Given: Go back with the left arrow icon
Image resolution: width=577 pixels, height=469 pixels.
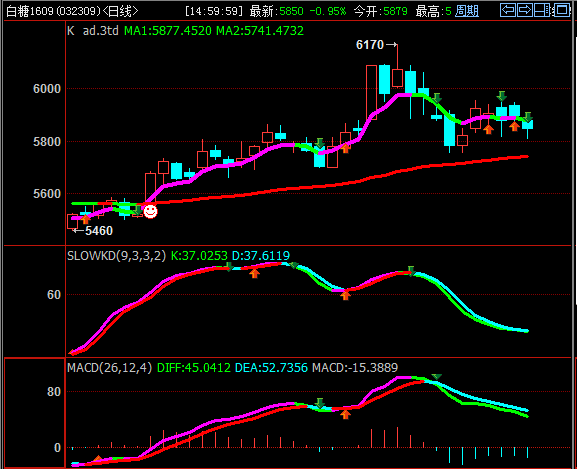Looking at the screenshot, I should [x=508, y=10].
